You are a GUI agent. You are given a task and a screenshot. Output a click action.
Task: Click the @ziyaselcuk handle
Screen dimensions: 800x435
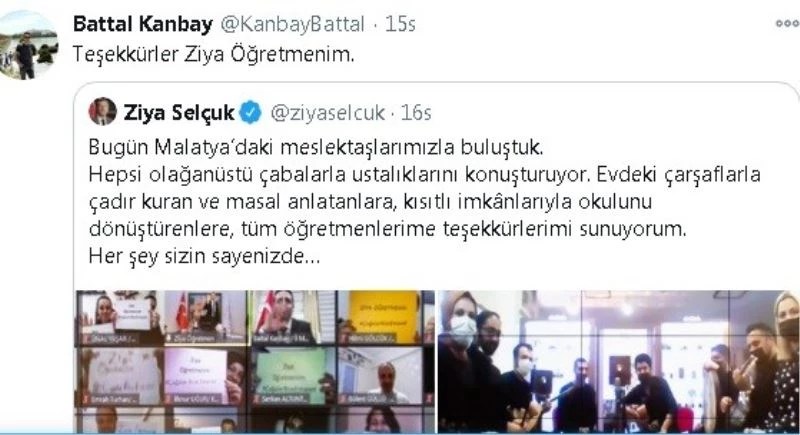(x=327, y=113)
